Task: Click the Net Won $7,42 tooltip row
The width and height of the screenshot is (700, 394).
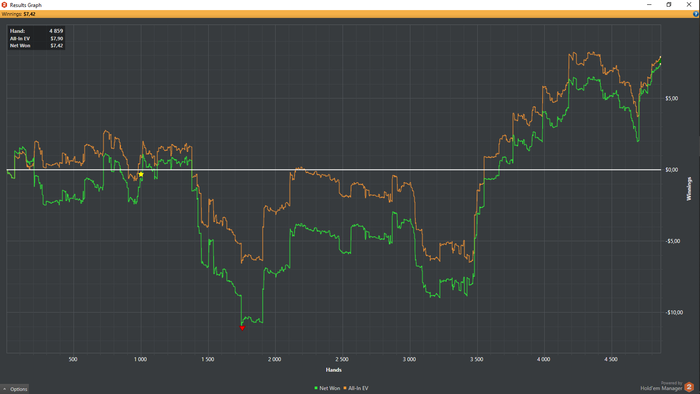Action: [x=36, y=46]
